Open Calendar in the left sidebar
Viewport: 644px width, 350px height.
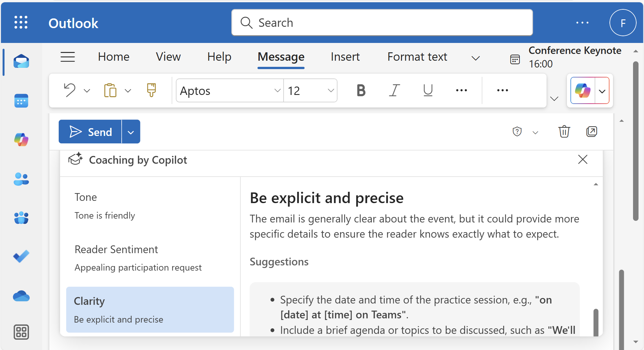[21, 101]
